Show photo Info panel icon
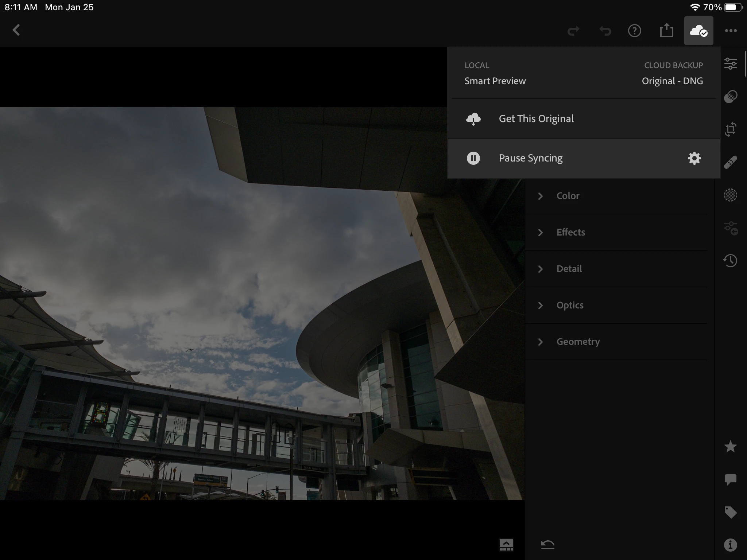Image resolution: width=747 pixels, height=560 pixels. [730, 545]
